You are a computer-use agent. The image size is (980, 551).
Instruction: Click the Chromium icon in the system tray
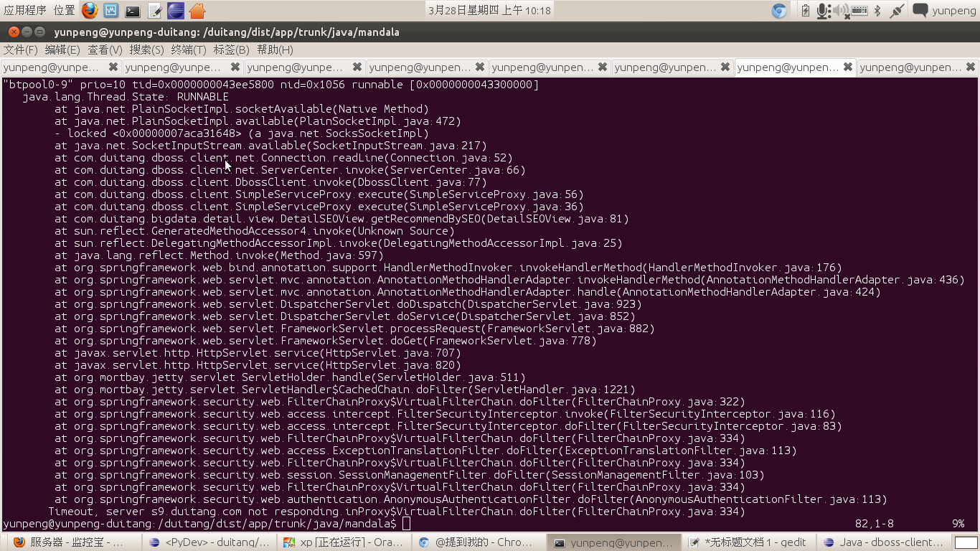tap(779, 11)
